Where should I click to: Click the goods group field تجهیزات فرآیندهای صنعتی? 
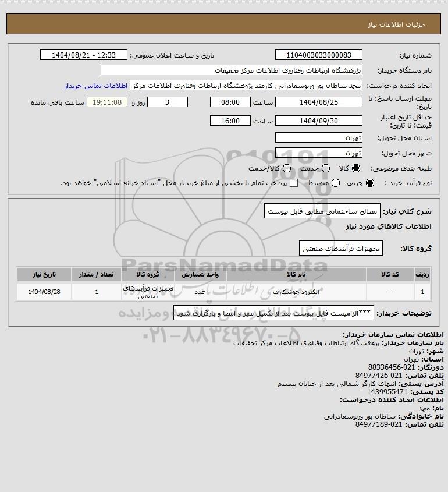(341, 249)
